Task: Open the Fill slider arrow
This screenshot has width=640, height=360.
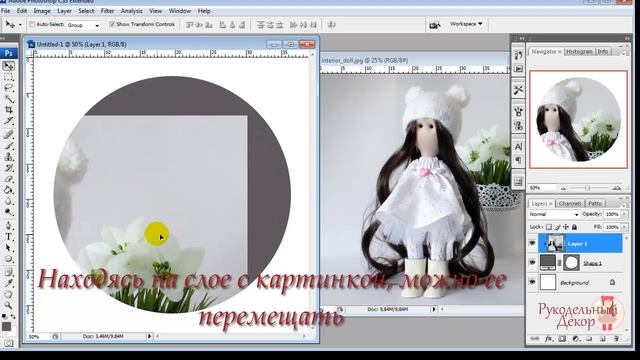Action: pyautogui.click(x=624, y=227)
